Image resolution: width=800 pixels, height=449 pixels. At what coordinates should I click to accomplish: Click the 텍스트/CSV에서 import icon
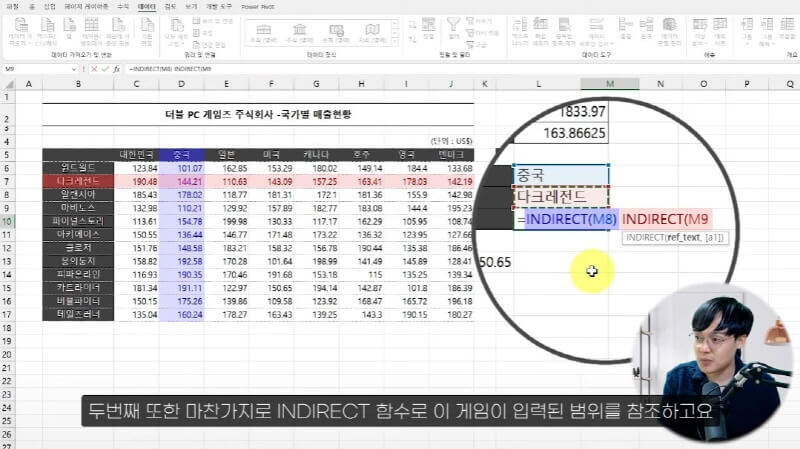coord(47,33)
